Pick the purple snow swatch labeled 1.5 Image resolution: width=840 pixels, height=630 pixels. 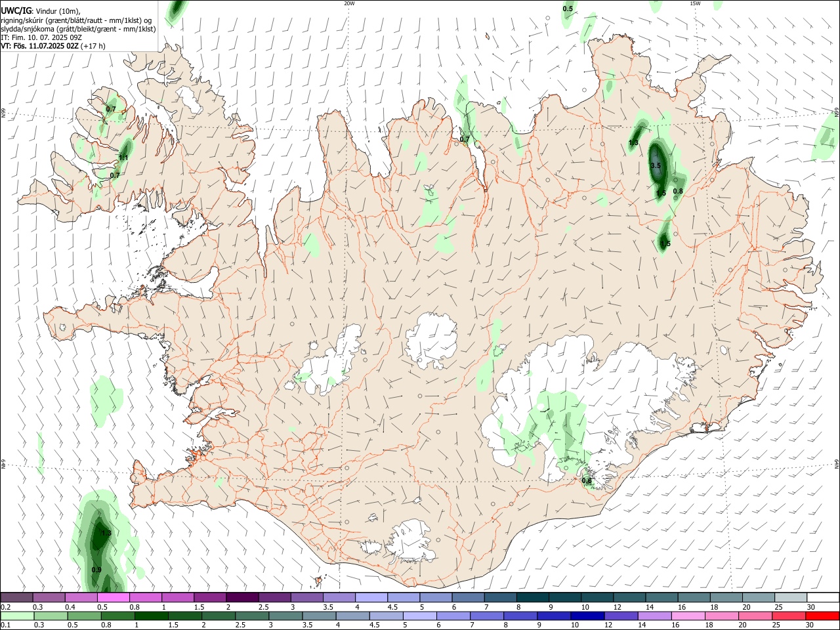pyautogui.click(x=210, y=597)
